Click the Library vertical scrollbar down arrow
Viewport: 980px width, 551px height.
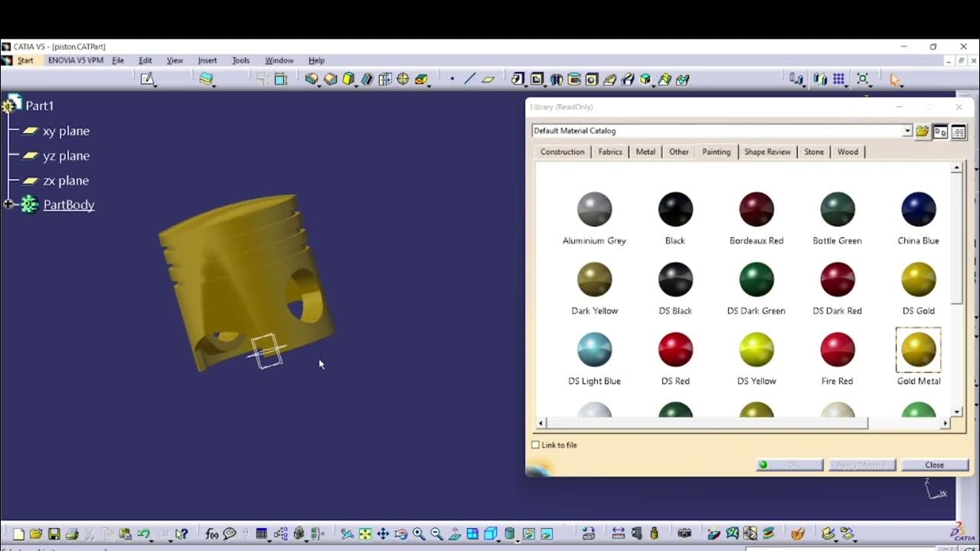click(957, 412)
